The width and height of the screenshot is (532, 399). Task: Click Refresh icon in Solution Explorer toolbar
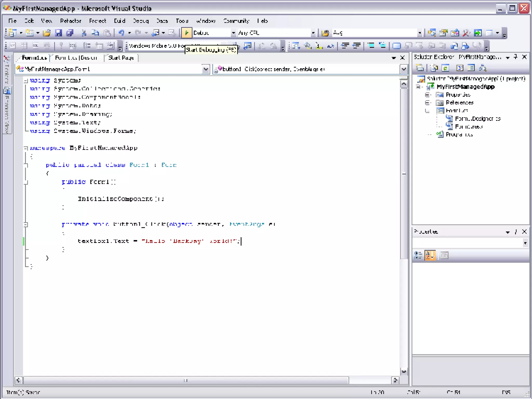click(x=445, y=68)
